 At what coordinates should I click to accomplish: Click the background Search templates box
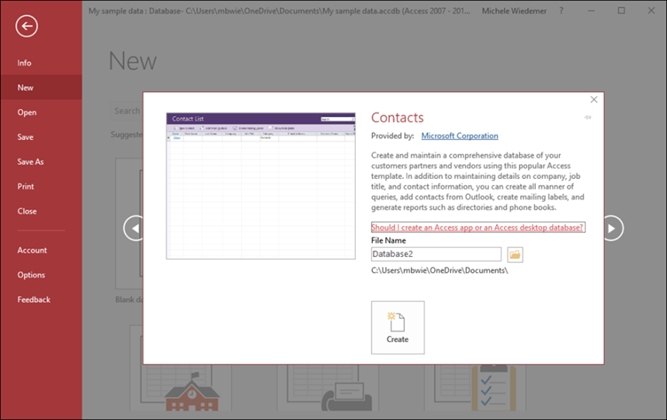tap(126, 111)
